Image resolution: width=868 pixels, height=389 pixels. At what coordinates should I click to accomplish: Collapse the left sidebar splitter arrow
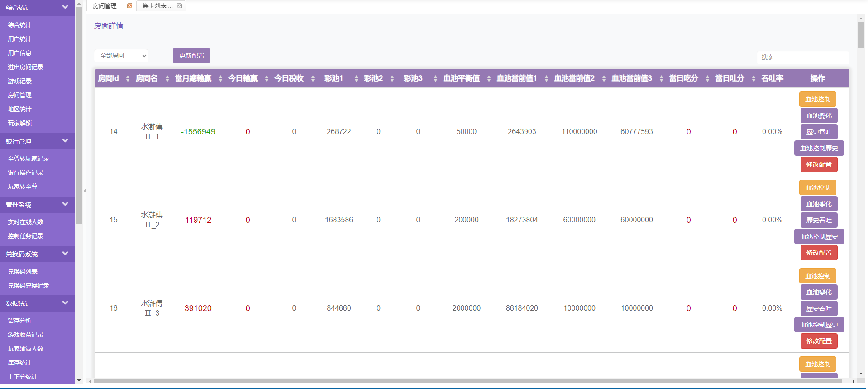point(85,191)
